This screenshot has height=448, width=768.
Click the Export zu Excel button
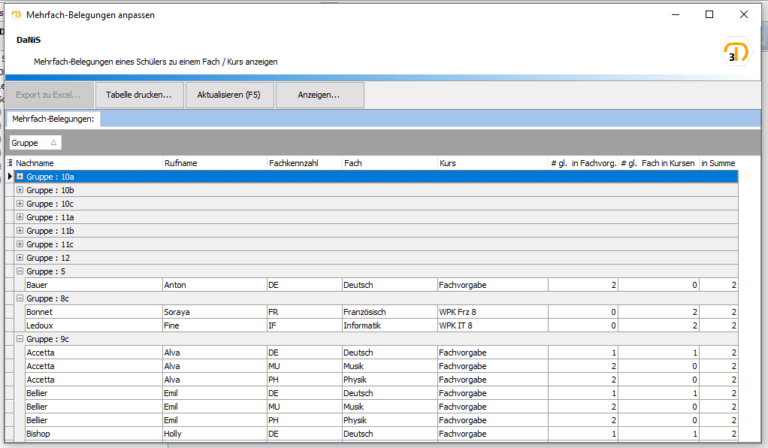50,95
